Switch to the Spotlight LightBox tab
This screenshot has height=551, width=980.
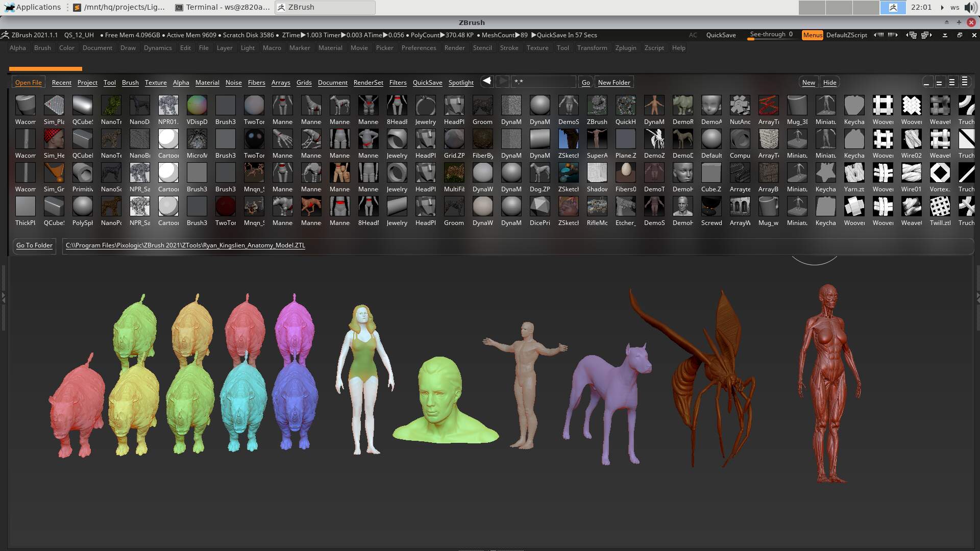click(x=461, y=82)
